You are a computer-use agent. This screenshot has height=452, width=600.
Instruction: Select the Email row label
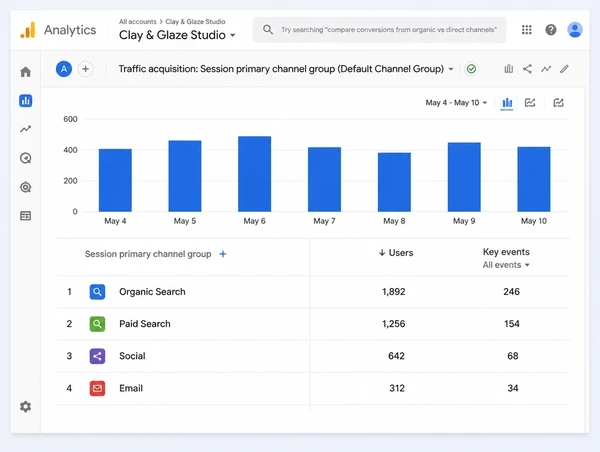tap(131, 388)
